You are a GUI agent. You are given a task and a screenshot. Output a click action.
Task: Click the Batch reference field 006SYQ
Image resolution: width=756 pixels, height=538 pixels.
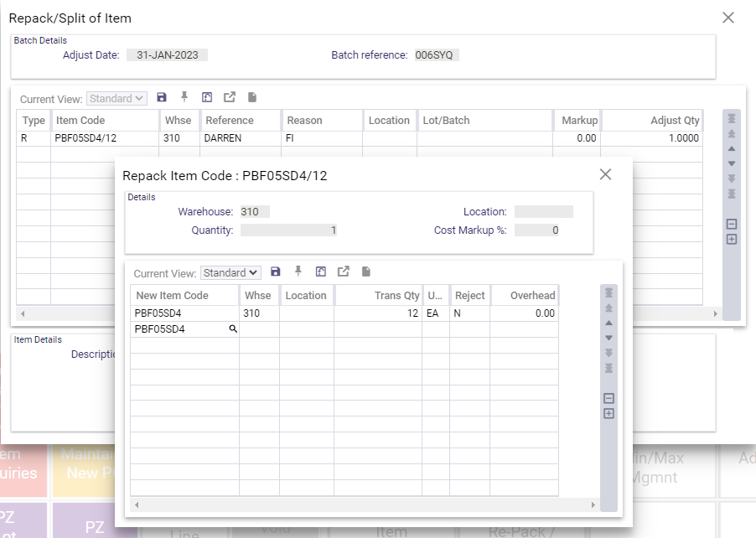point(437,55)
